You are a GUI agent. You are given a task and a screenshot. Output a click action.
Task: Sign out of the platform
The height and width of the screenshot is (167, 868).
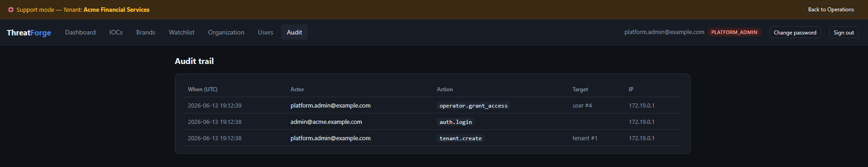coord(843,33)
